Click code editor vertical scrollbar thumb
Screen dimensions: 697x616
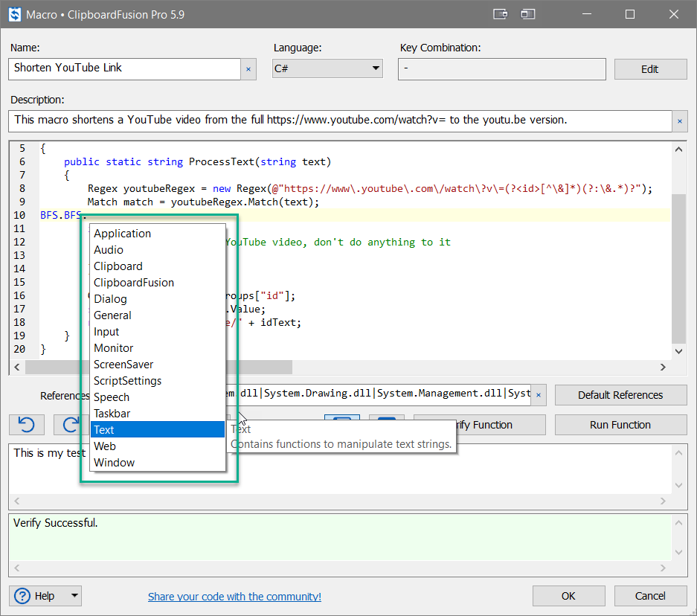[678, 269]
